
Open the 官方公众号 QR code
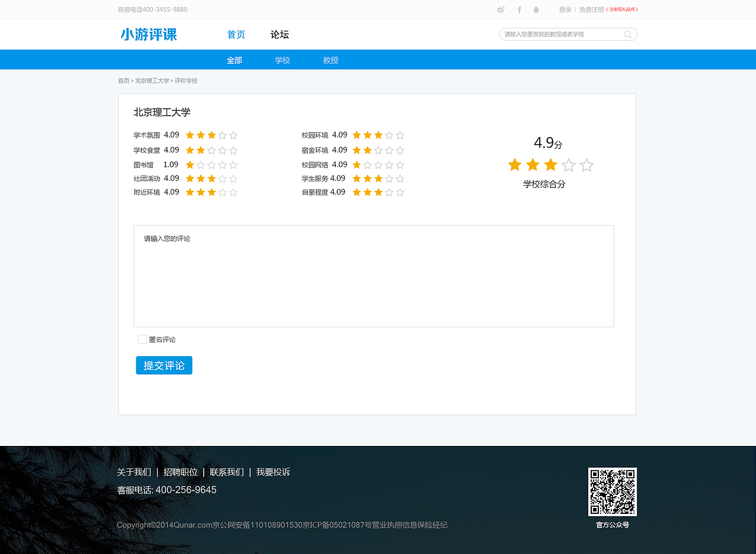(x=612, y=492)
